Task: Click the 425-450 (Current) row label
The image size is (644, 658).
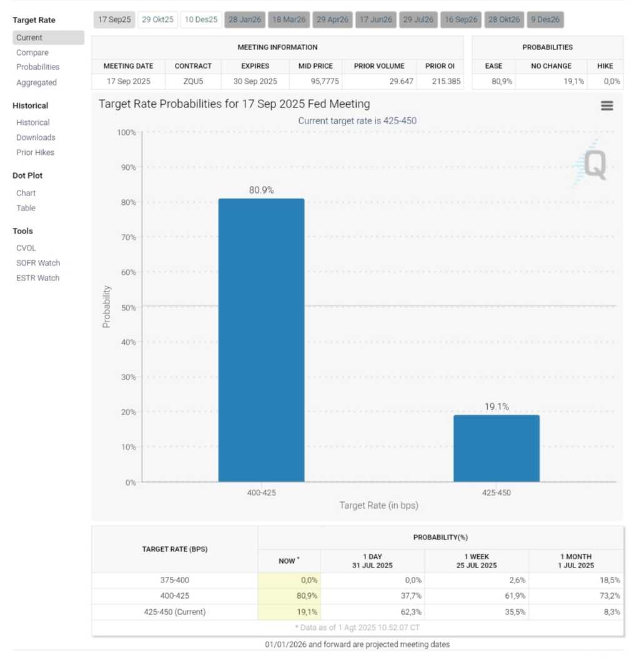Action: tap(175, 612)
